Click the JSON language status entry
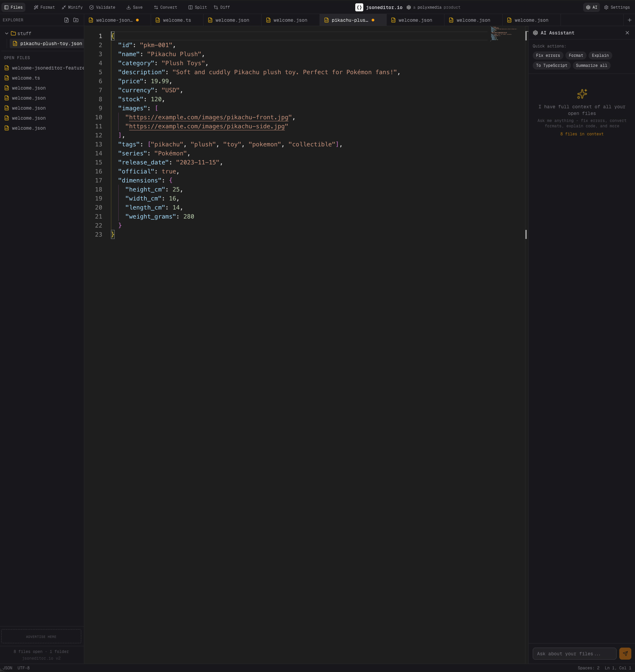The image size is (635, 672). coord(7,668)
